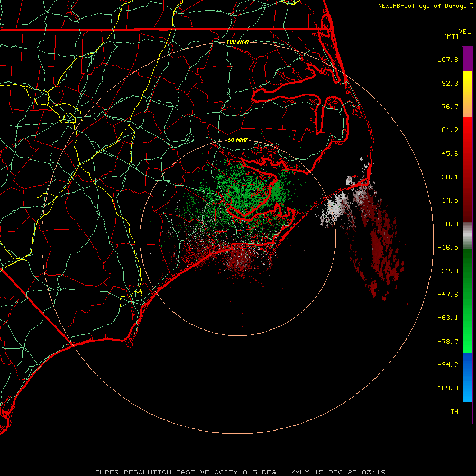Image resolution: width=476 pixels, height=476 pixels.
Task: Click the 50 NMI range ring label
Action: coord(237,140)
